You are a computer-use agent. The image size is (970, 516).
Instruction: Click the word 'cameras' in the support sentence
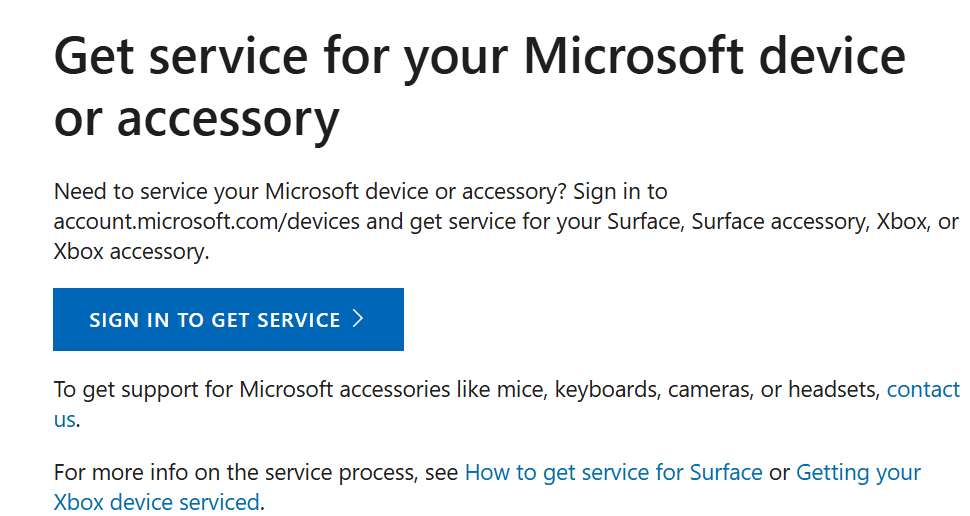click(710, 389)
